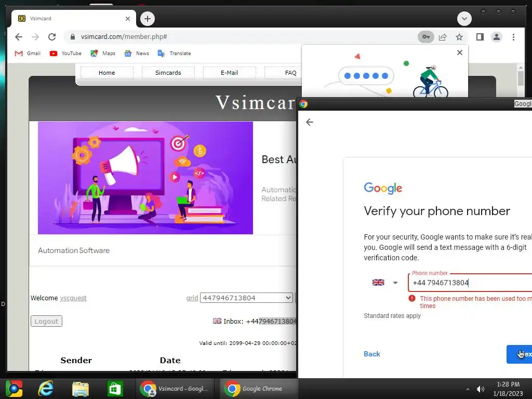This screenshot has width=532, height=399.
Task: Reload the Vsimcard page
Action: (x=52, y=37)
